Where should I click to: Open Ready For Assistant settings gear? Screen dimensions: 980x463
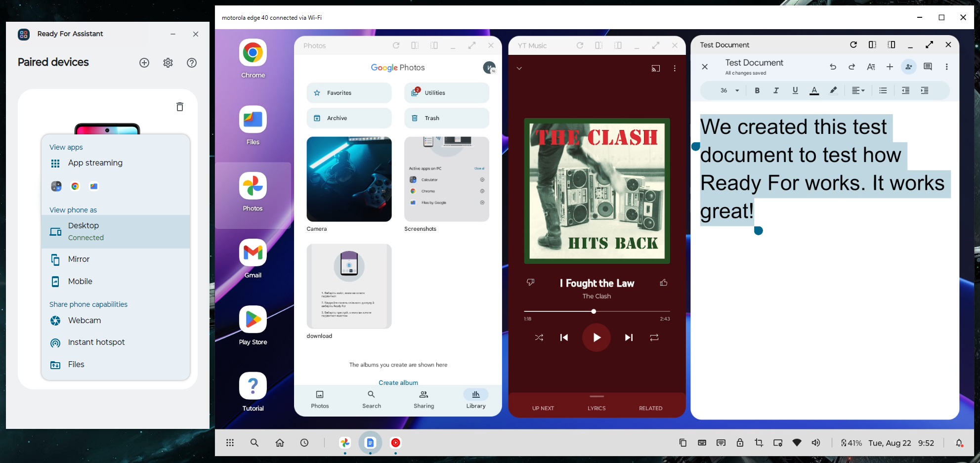pyautogui.click(x=168, y=63)
